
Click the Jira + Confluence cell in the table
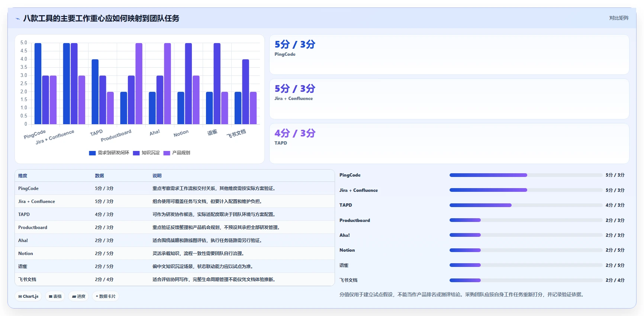point(36,201)
